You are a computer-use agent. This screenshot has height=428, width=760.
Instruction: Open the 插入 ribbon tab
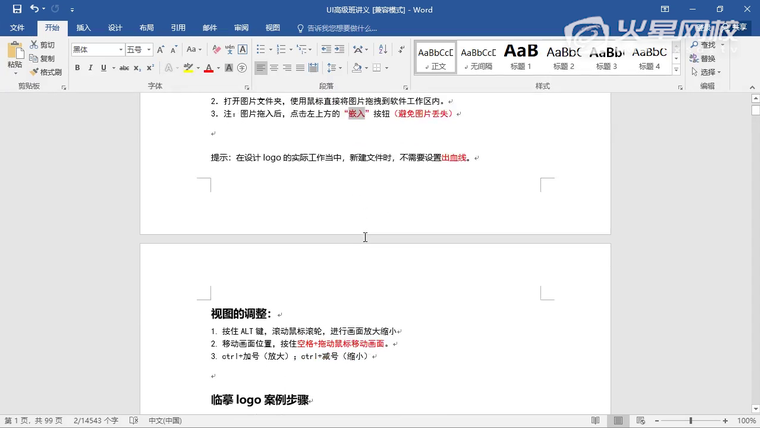click(83, 28)
